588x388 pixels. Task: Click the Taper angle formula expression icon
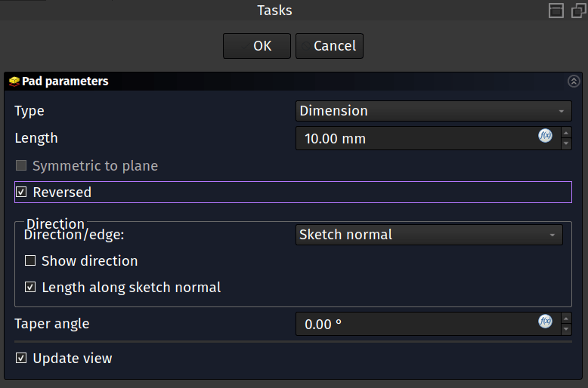[545, 322]
